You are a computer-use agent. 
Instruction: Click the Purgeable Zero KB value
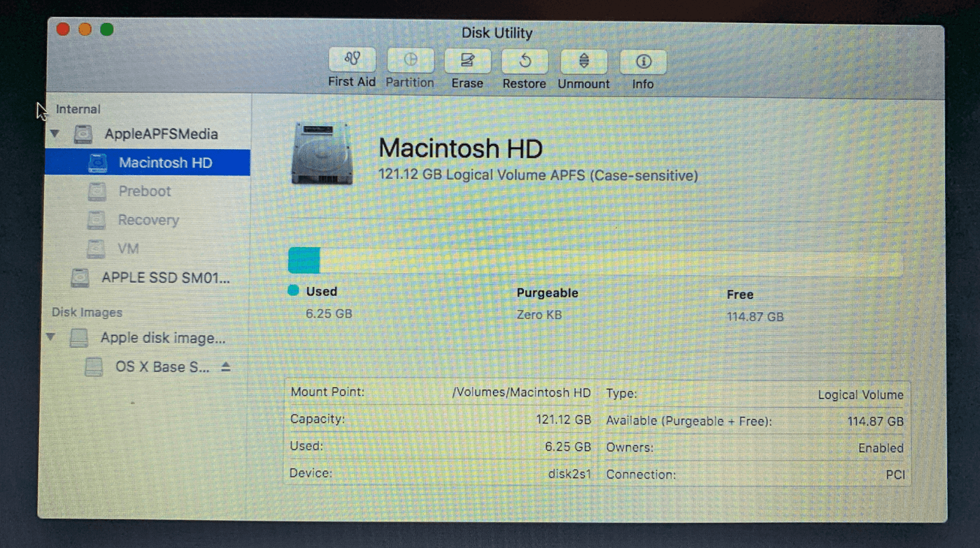click(x=539, y=315)
